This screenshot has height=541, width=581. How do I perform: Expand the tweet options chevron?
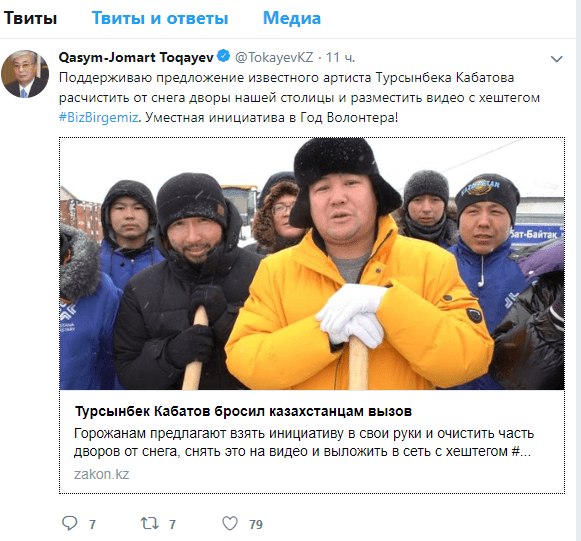click(557, 59)
